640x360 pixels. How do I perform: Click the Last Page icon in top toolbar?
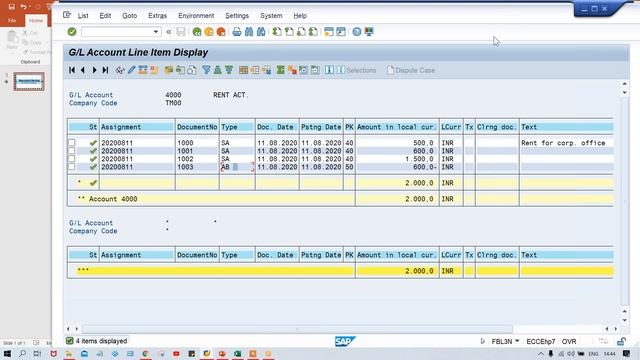pyautogui.click(x=313, y=31)
